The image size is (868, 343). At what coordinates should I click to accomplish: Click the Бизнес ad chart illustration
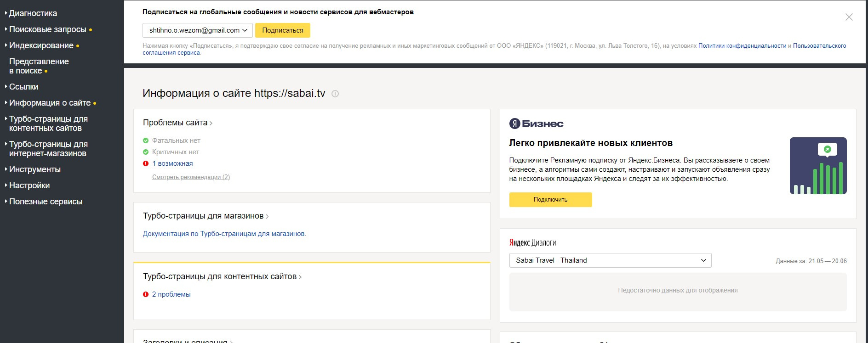click(x=818, y=166)
